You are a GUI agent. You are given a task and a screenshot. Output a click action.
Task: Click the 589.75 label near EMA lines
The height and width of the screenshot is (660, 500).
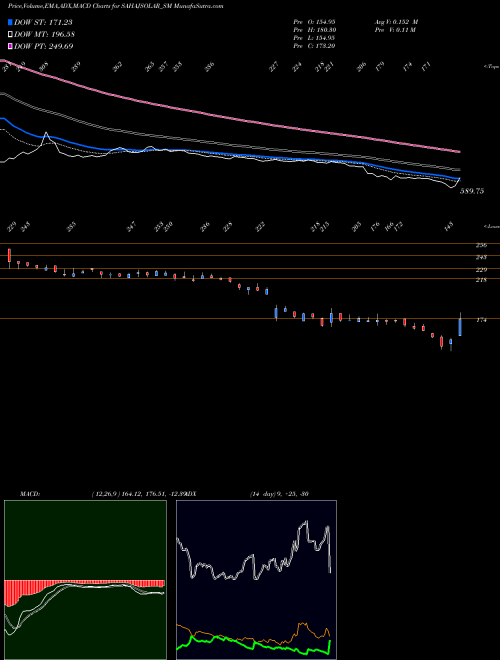(472, 191)
